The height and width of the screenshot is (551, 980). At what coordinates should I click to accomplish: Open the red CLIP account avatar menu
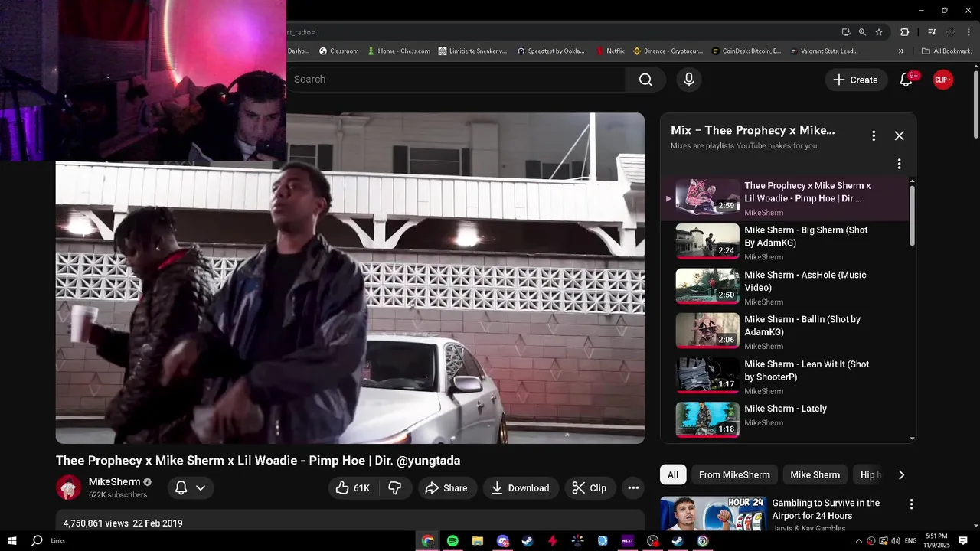pyautogui.click(x=943, y=80)
